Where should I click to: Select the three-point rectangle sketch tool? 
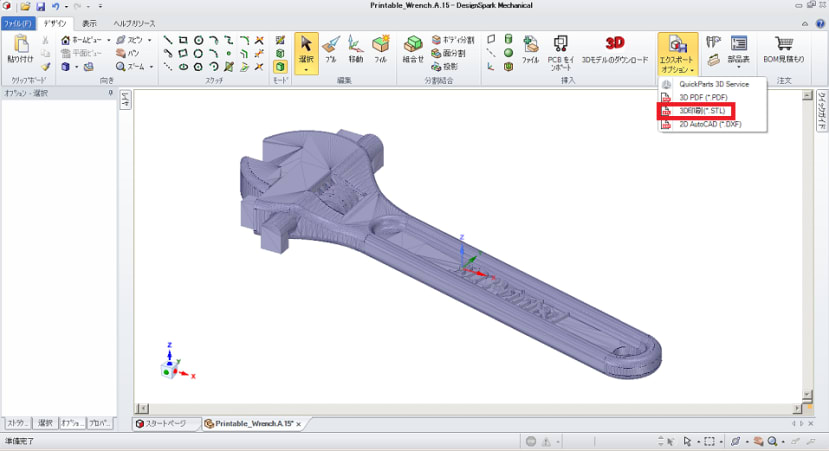(183, 53)
